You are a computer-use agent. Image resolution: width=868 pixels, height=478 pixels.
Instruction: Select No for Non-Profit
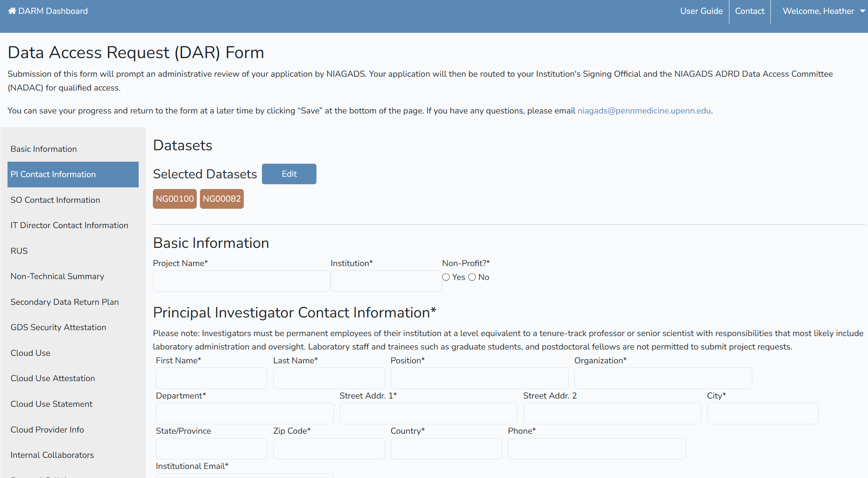[472, 277]
